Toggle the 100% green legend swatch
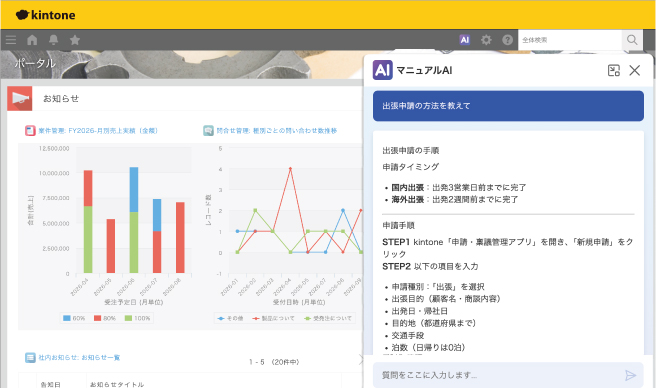The width and height of the screenshot is (656, 388). click(128, 318)
